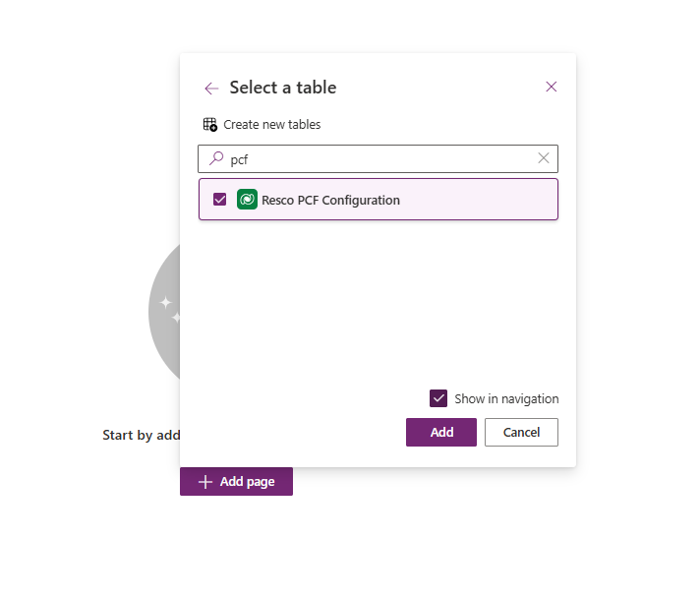Click the green Resco PCF Configuration icon
700x599 pixels.
(247, 200)
